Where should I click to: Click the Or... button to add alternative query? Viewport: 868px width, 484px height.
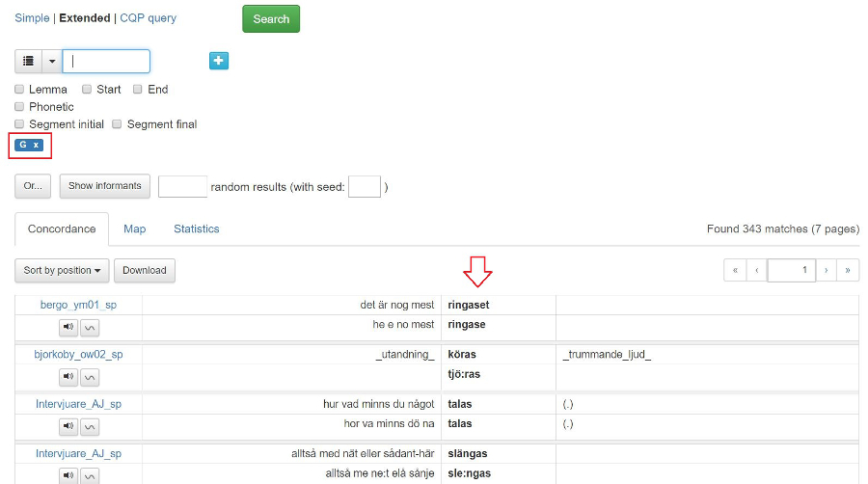click(x=34, y=186)
